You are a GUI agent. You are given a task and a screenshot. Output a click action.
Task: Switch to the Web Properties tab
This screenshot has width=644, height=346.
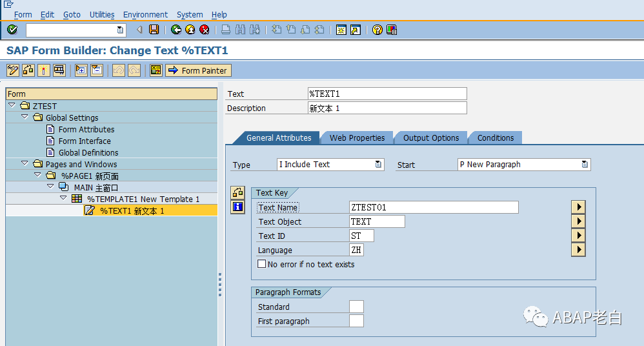tap(357, 137)
